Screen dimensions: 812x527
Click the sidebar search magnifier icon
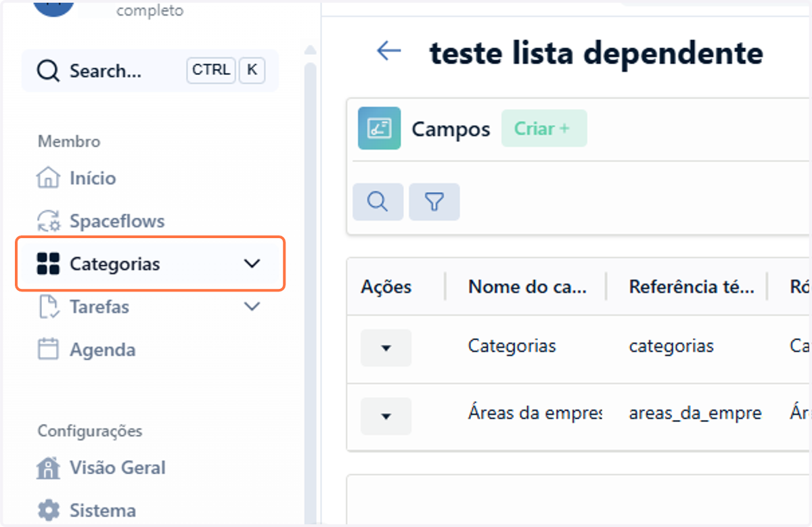[x=48, y=71]
